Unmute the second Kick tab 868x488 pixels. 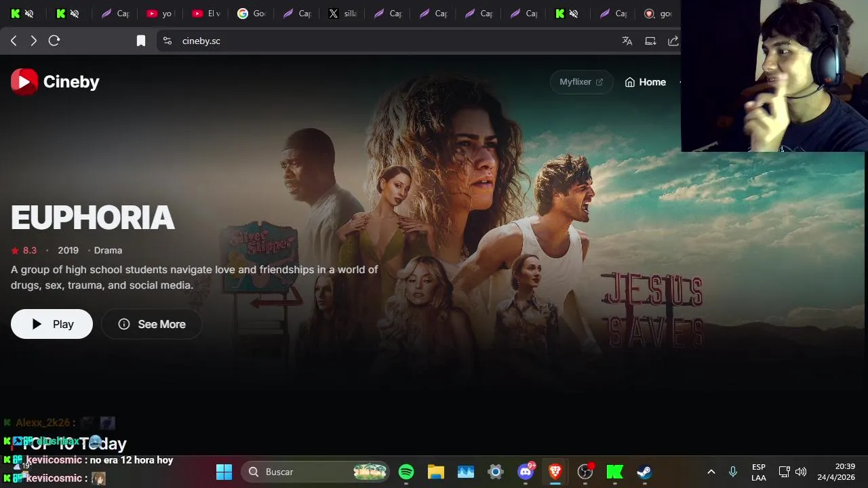tap(75, 14)
